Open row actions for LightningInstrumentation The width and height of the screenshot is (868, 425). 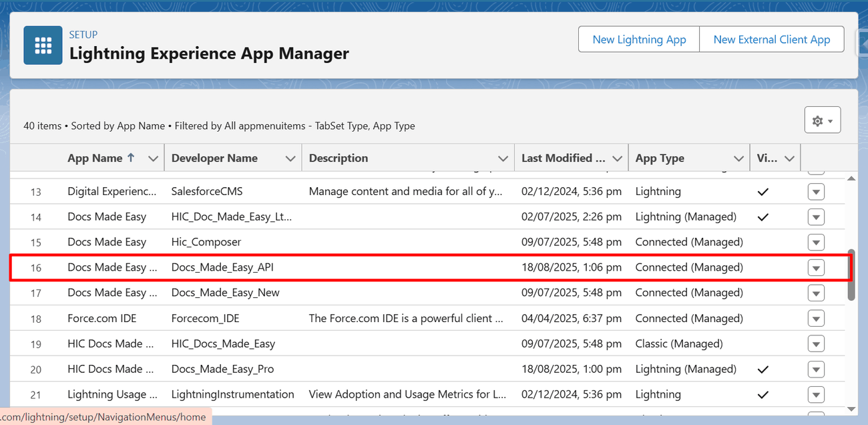click(x=816, y=395)
